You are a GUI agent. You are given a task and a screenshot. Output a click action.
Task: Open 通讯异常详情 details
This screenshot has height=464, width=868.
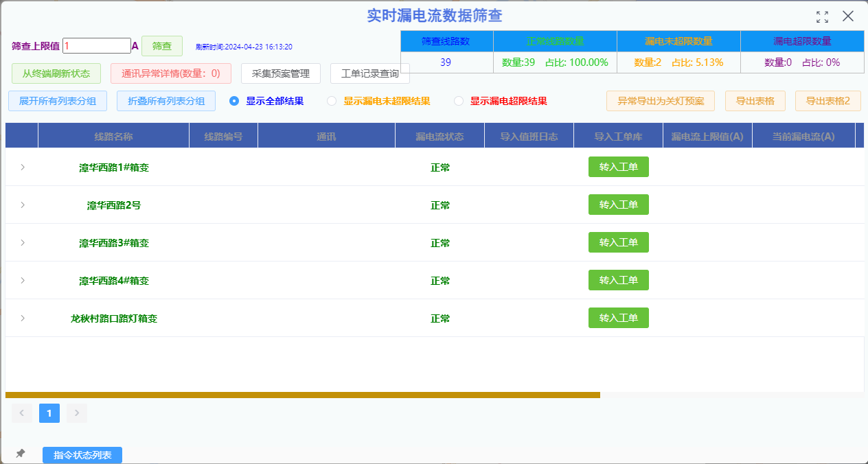coord(171,73)
